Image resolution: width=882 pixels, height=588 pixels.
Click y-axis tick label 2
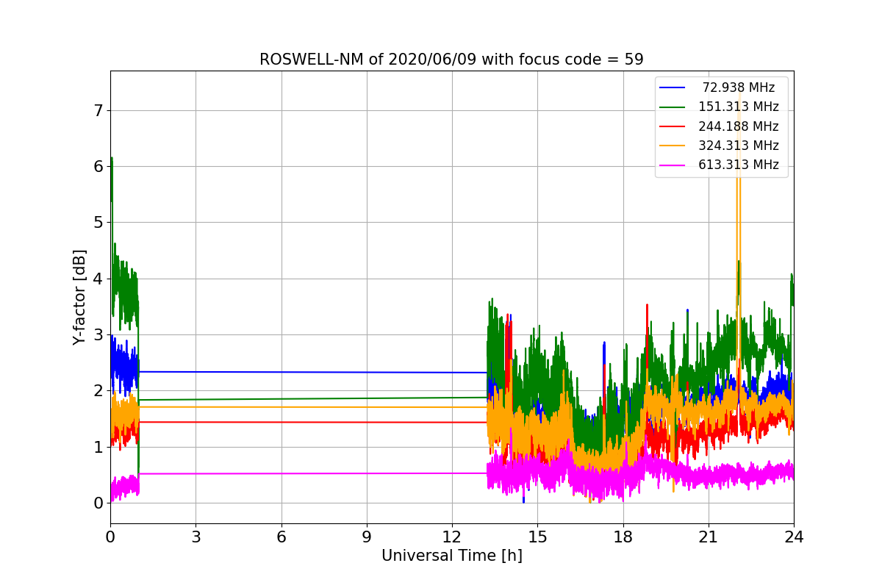98,391
